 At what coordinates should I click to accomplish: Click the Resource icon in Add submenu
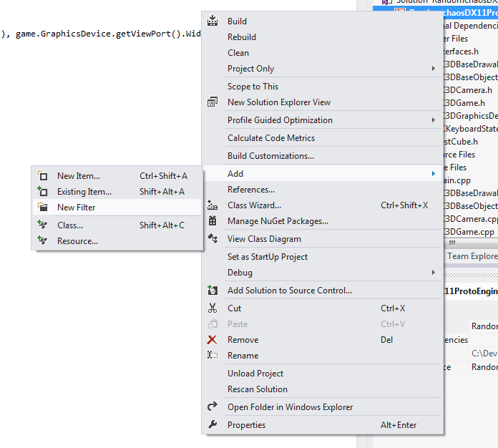click(x=42, y=240)
